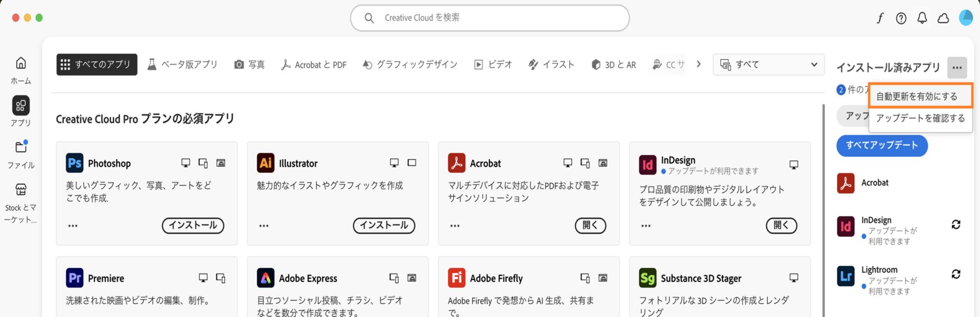Viewport: 980px width, 317px height.
Task: Open the Apps section in sidebar
Action: click(21, 111)
